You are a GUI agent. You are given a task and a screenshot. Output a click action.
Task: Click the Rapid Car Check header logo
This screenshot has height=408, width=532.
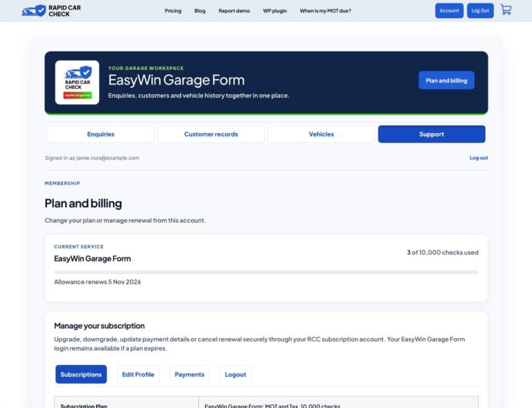pyautogui.click(x=51, y=10)
